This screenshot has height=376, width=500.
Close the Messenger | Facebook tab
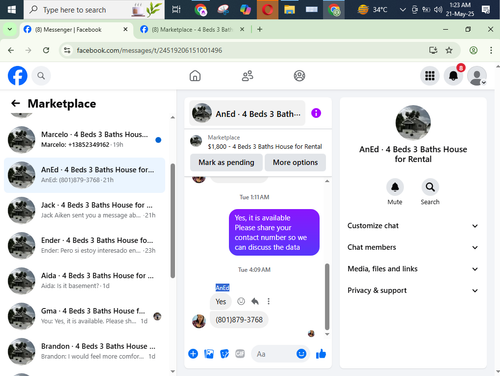[125, 29]
